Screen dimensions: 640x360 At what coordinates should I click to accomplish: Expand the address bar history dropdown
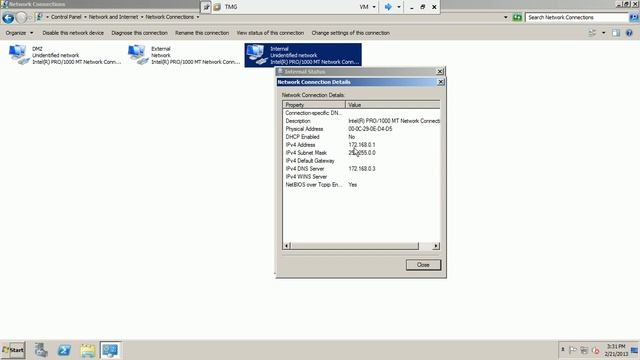506,17
